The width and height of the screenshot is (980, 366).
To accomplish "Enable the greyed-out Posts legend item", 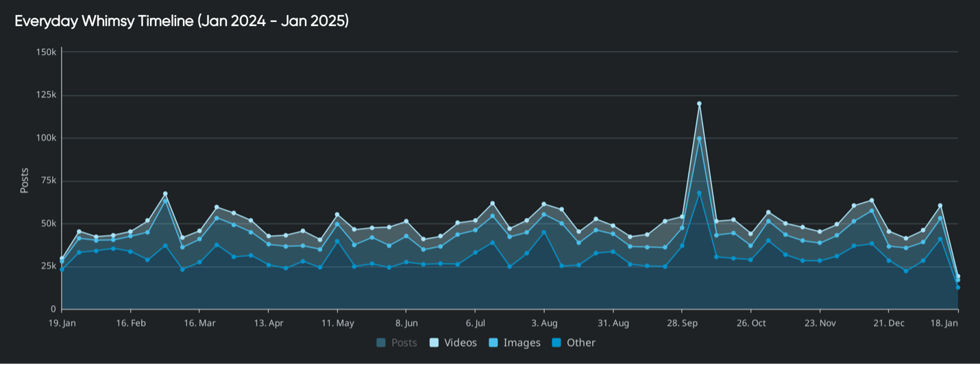I will point(404,343).
